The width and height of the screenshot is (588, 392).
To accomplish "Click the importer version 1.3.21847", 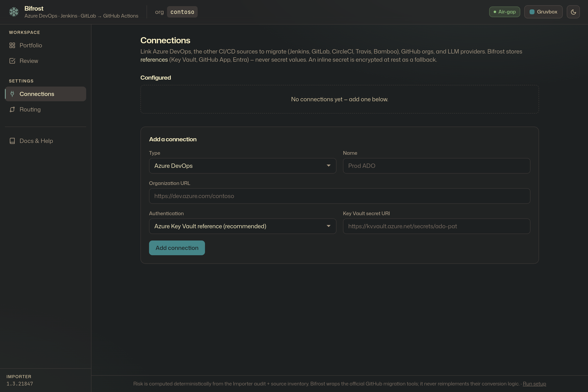I will (x=20, y=384).
